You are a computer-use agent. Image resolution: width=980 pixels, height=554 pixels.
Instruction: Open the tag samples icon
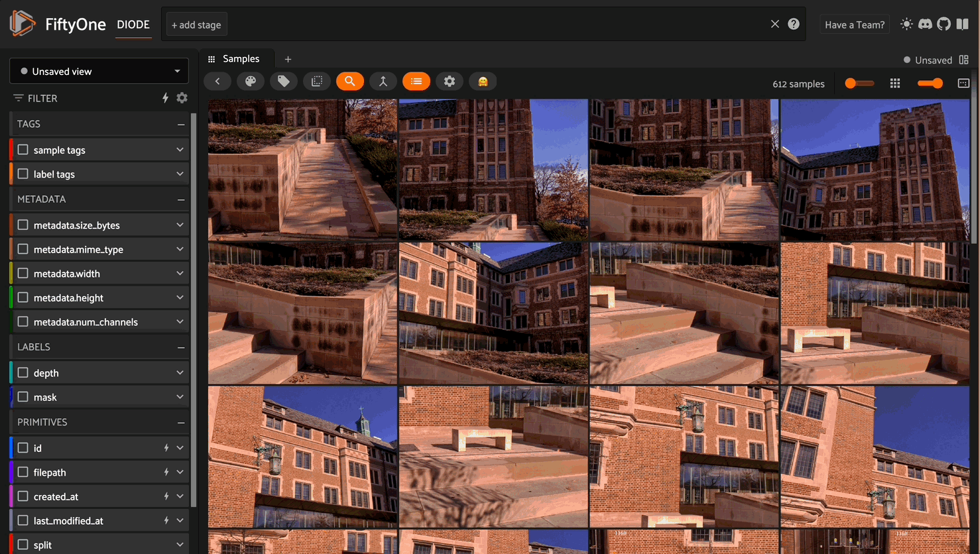pos(284,82)
